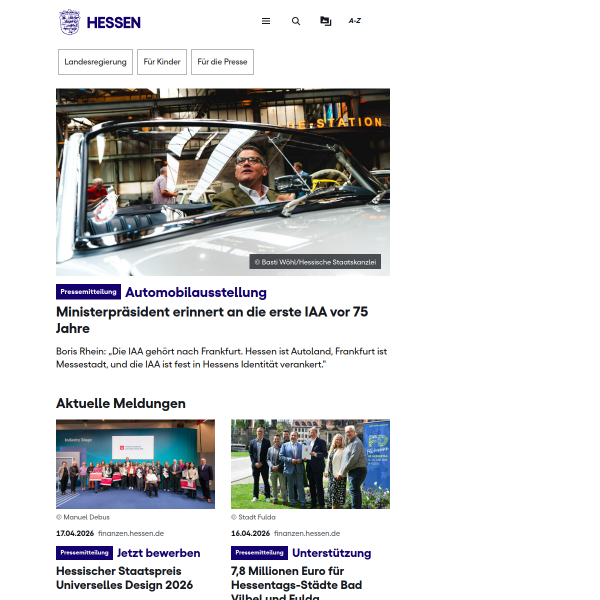This screenshot has width=600, height=600.
Task: Click the Jetzt bewerben heading
Action: coord(158,553)
